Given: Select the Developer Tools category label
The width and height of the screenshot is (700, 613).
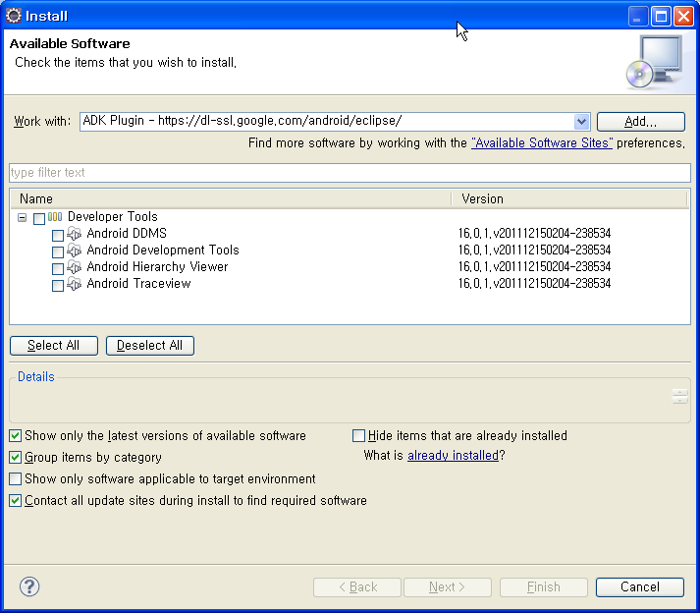Looking at the screenshot, I should (x=113, y=217).
